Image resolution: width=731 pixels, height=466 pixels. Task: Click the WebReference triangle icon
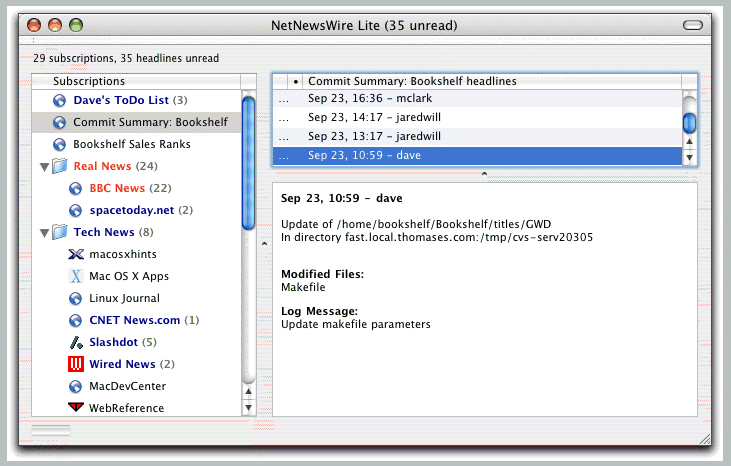[x=75, y=408]
